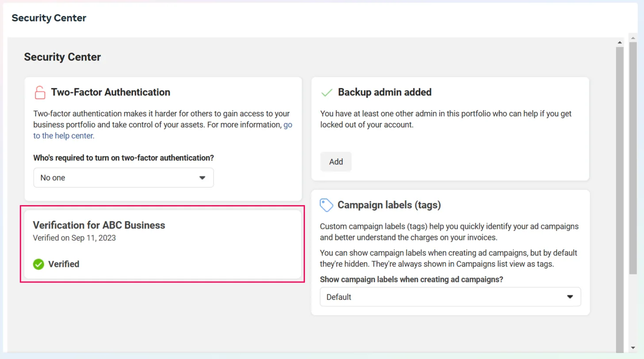Click the 'Backup admin added' heading
This screenshot has width=644, height=359.
point(385,92)
